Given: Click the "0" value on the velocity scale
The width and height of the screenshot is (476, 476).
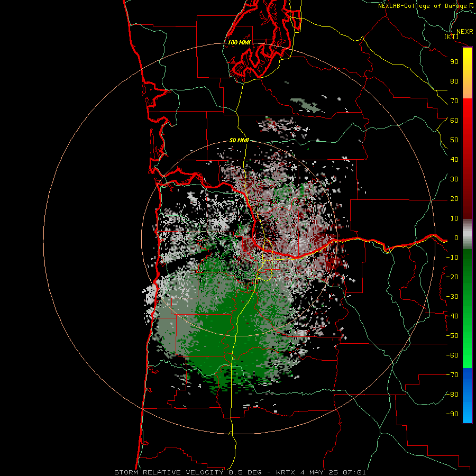Looking at the screenshot, I should click(456, 237).
